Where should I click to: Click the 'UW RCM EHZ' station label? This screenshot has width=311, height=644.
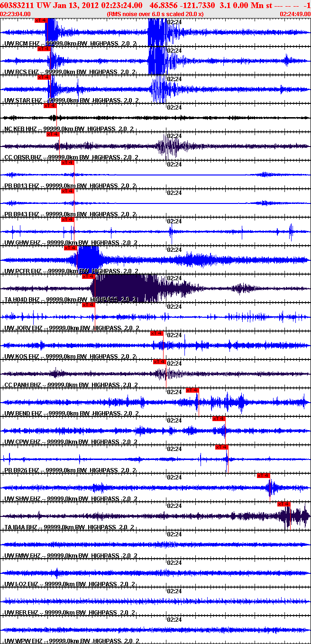[x=22, y=44]
